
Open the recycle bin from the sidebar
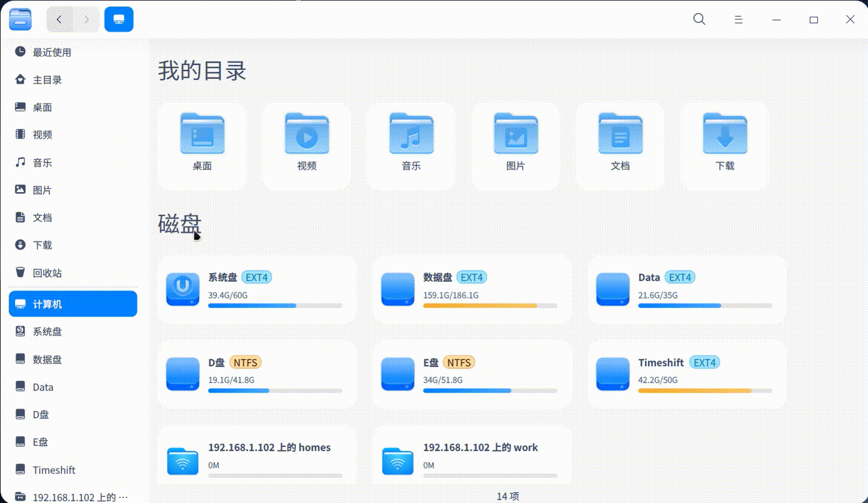tap(48, 272)
